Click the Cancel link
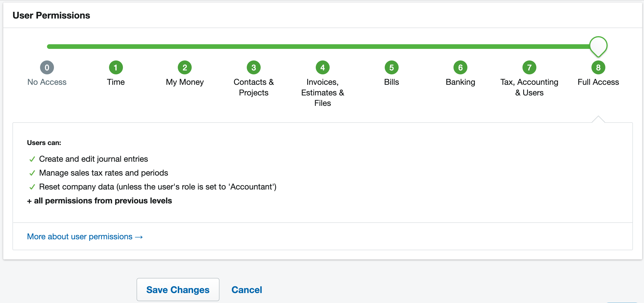The height and width of the screenshot is (303, 644). (x=247, y=290)
